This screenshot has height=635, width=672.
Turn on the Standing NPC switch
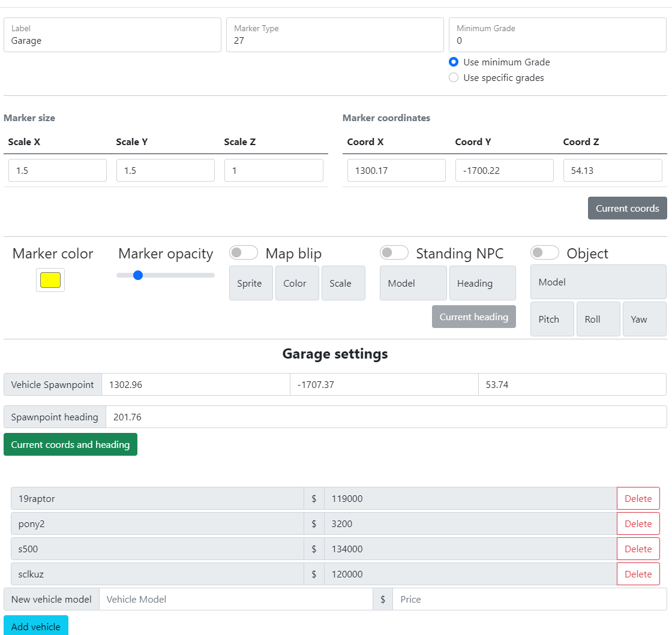(x=394, y=253)
